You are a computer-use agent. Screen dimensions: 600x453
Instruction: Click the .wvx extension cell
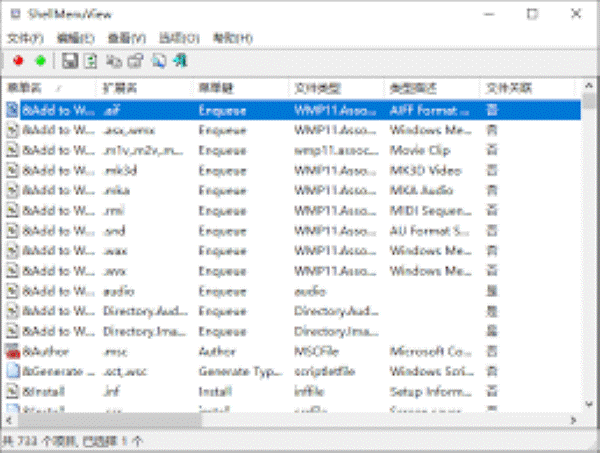115,271
